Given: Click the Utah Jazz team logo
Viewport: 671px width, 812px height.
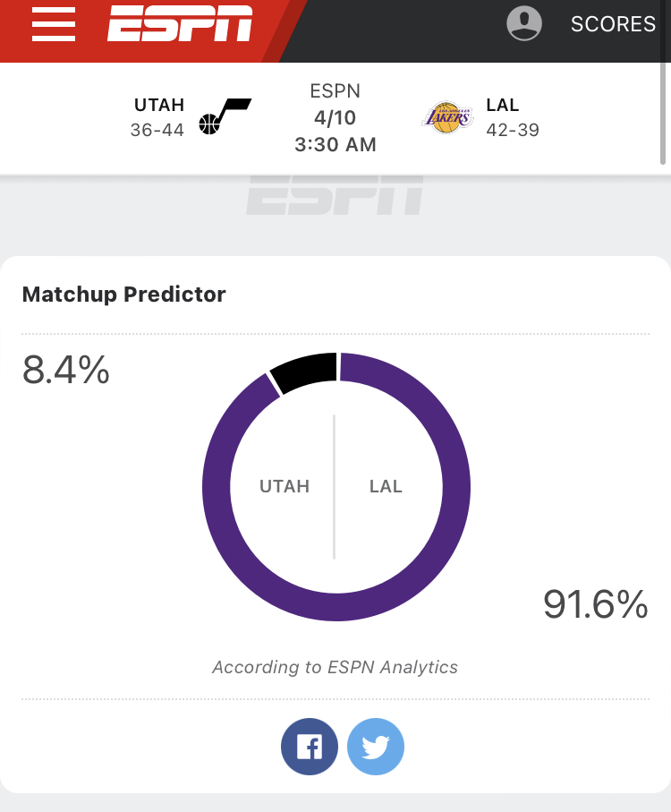Looking at the screenshot, I should click(225, 117).
